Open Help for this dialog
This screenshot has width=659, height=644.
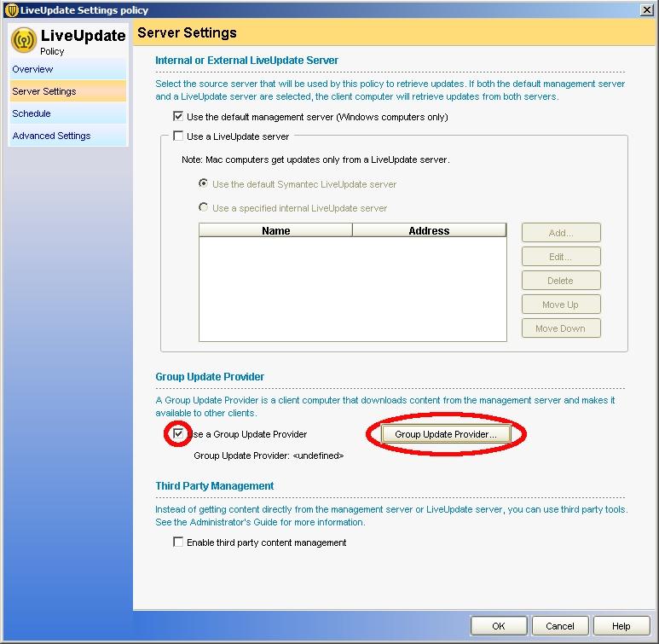621,626
